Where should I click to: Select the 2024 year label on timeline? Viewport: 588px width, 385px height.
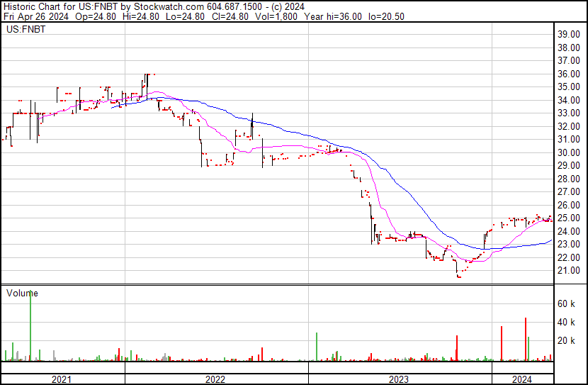522,379
